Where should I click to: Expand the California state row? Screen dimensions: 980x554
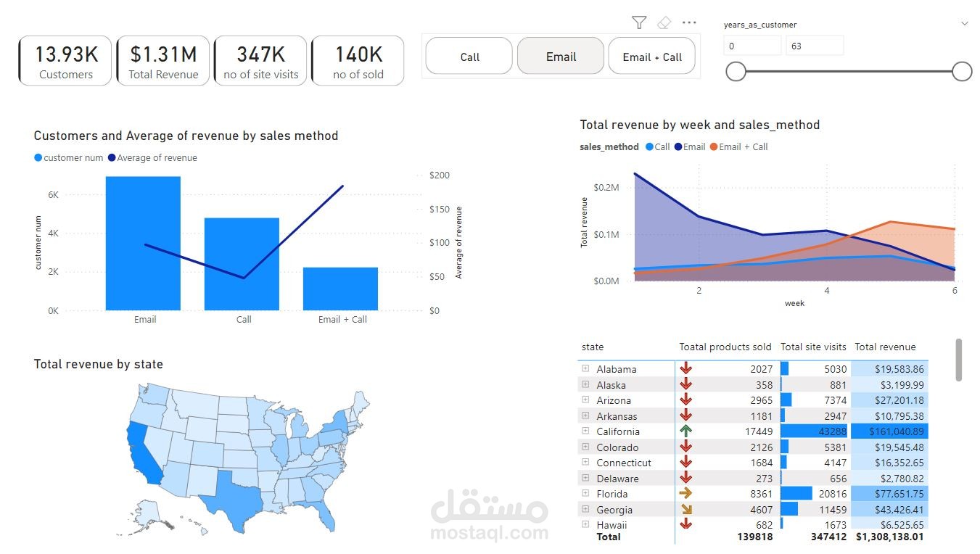585,431
